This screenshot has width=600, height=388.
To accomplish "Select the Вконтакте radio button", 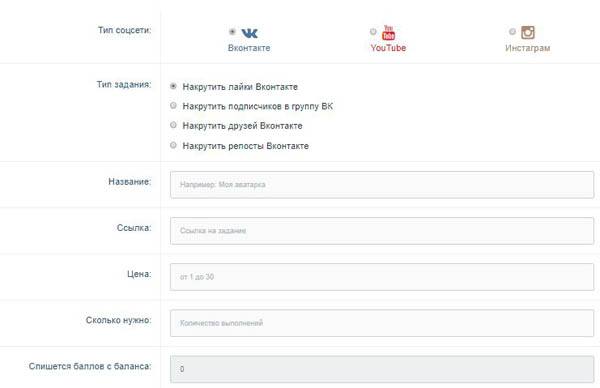I will tap(232, 32).
